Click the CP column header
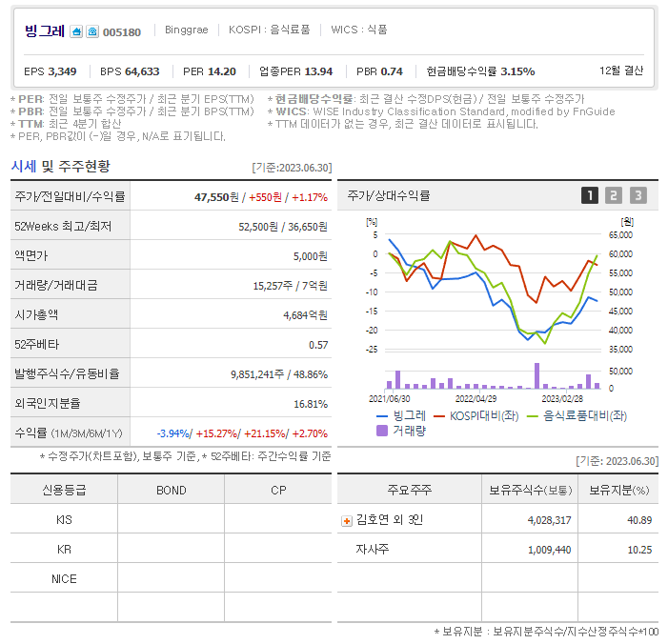 click(278, 491)
